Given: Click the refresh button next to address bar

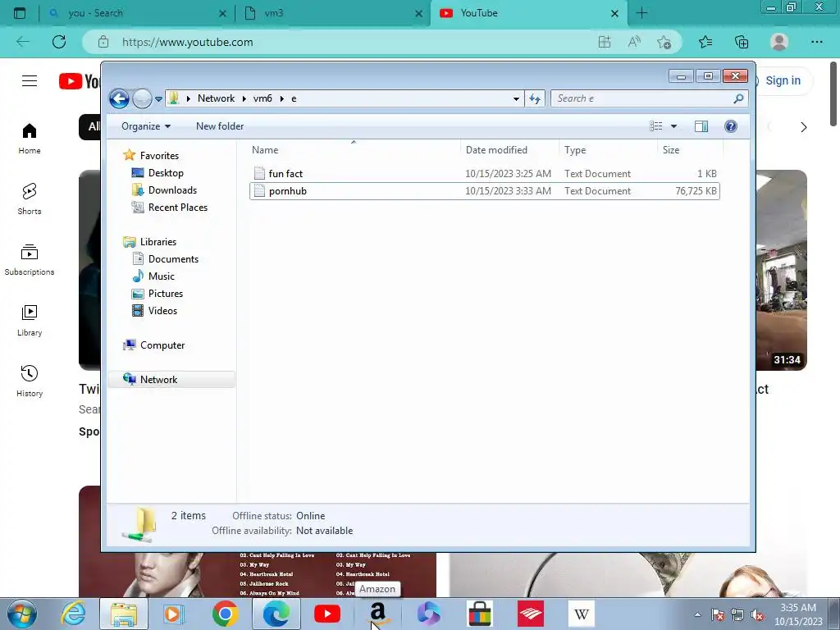Looking at the screenshot, I should click(535, 98).
